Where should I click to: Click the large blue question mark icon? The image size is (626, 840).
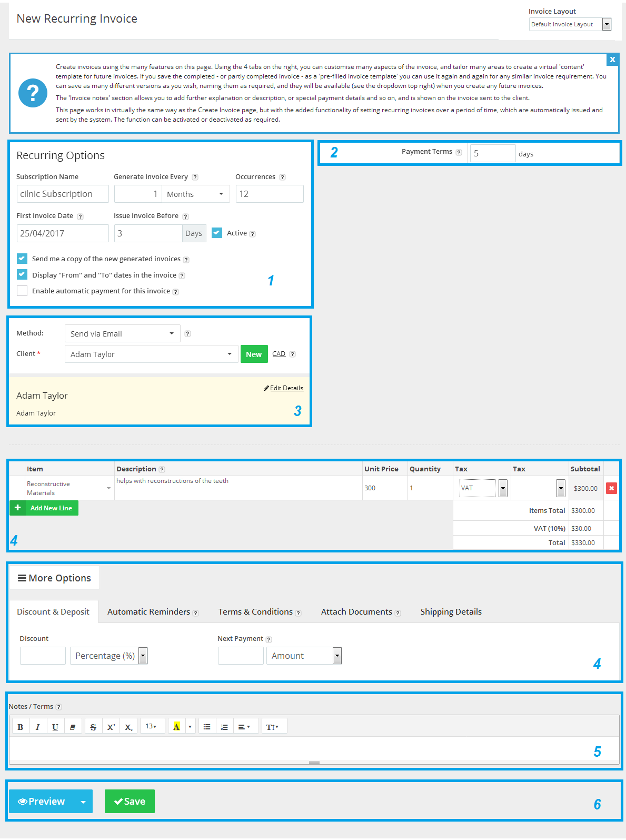(x=33, y=93)
